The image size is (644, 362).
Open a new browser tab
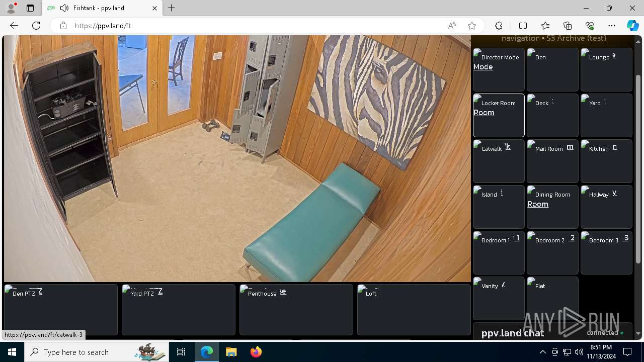172,8
